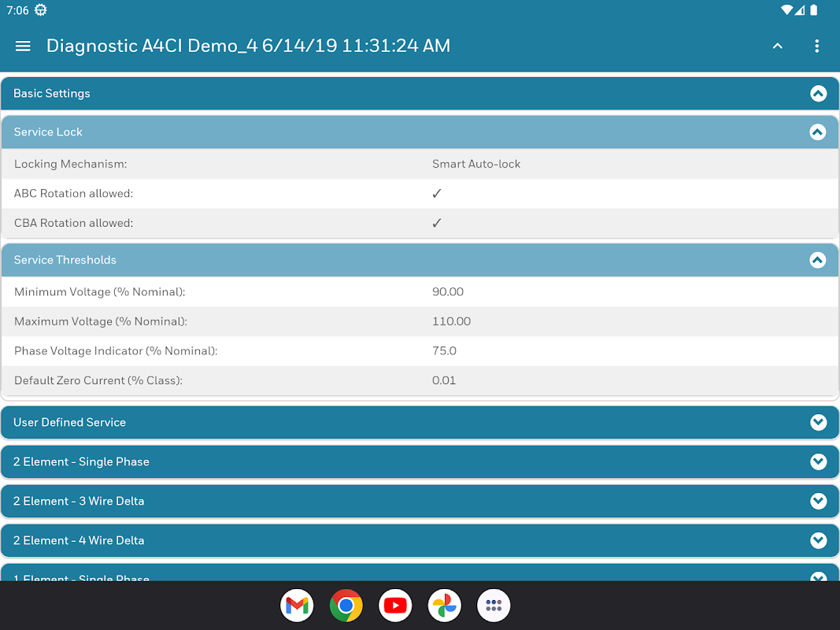The width and height of the screenshot is (840, 630).
Task: Tap the battery status icon
Action: coord(814,10)
